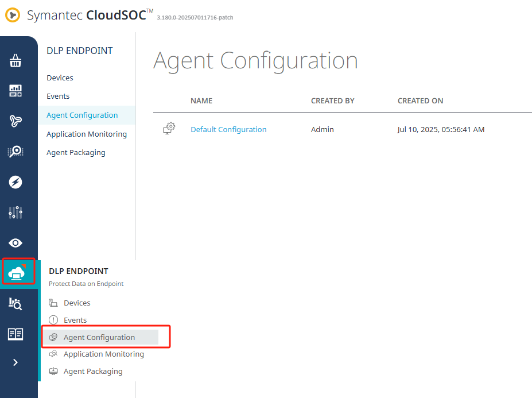Open the lightning bolt Detect icon
532x398 pixels.
(x=15, y=182)
